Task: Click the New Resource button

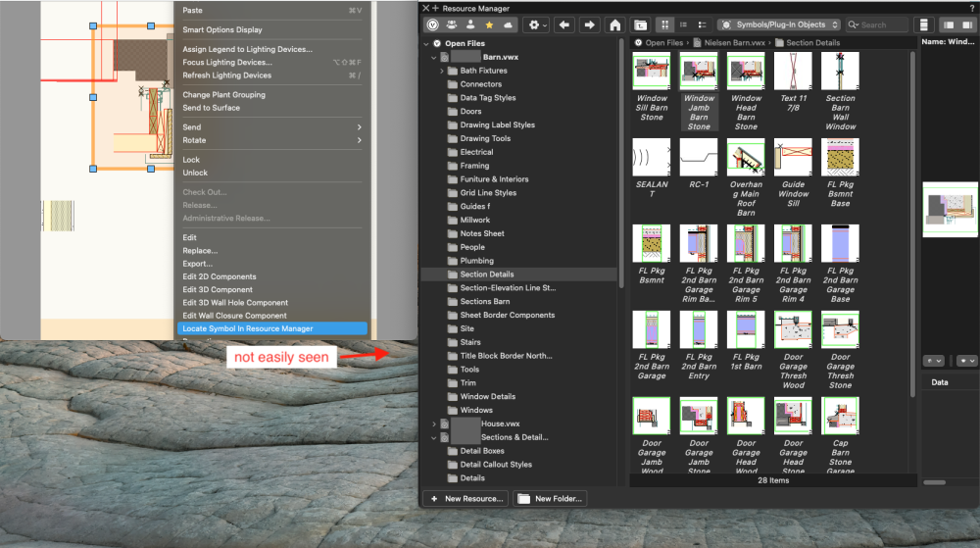Action: (x=465, y=499)
